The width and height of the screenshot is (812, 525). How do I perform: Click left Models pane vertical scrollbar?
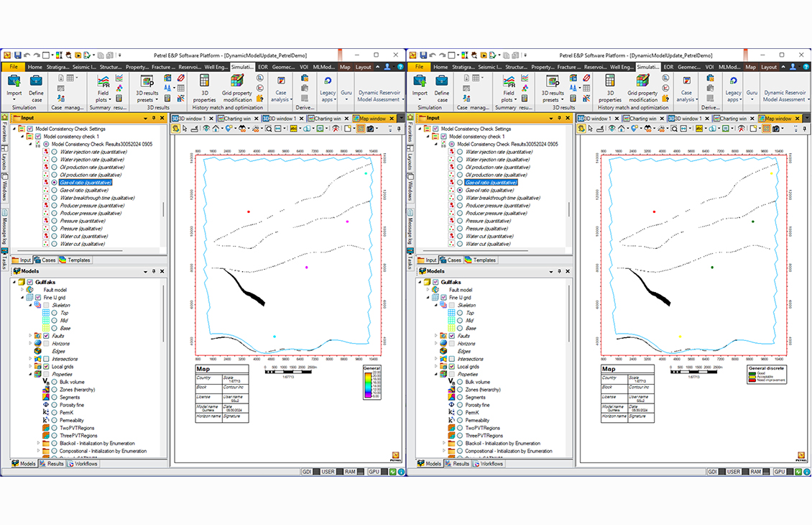(x=165, y=314)
